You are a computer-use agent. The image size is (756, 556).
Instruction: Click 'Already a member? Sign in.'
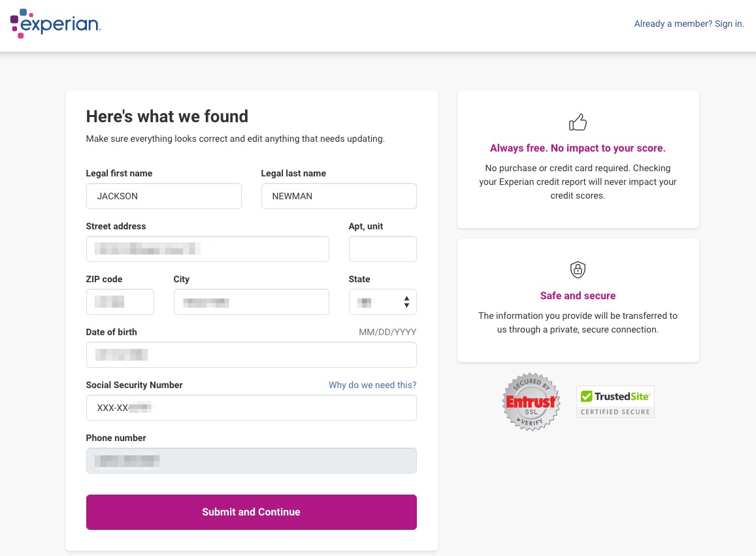coord(689,24)
